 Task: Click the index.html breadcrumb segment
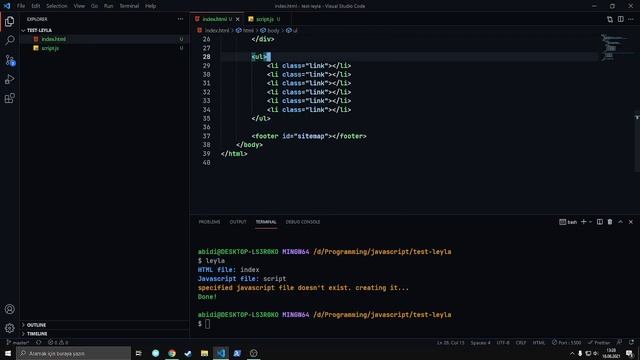click(213, 30)
